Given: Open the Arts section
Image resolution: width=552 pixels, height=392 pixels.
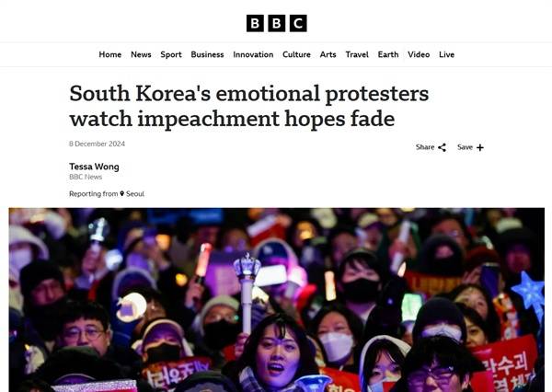Looking at the screenshot, I should pyautogui.click(x=328, y=54).
